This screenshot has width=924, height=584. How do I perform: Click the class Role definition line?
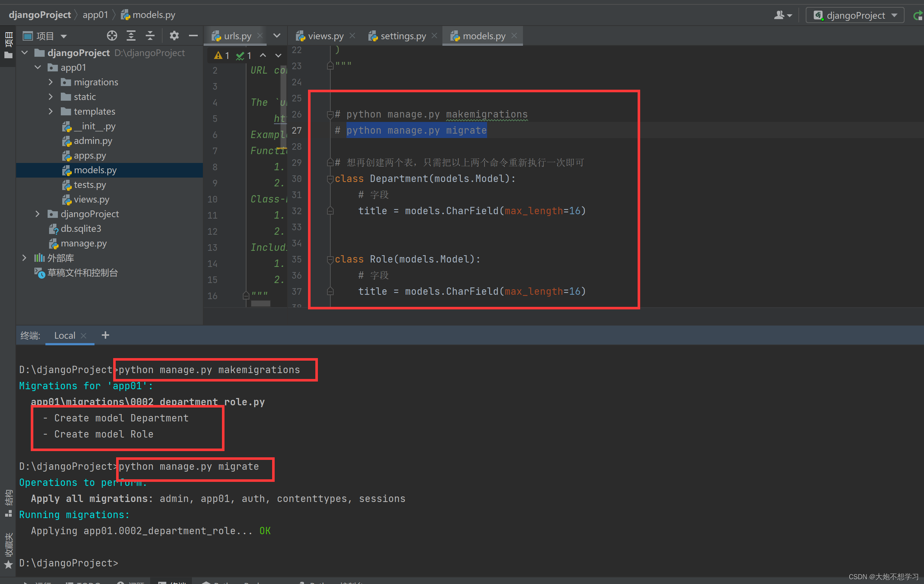pos(408,259)
